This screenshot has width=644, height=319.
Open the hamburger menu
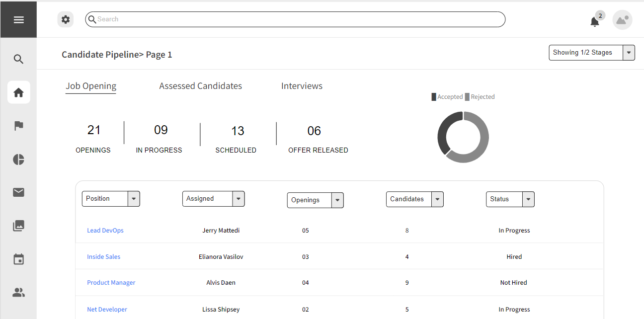point(18,20)
